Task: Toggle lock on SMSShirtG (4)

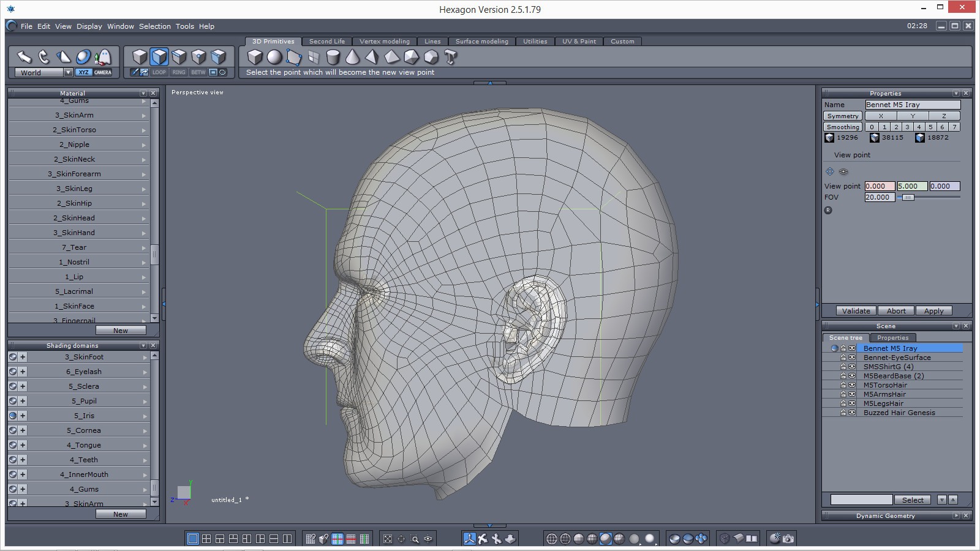Action: 843,367
